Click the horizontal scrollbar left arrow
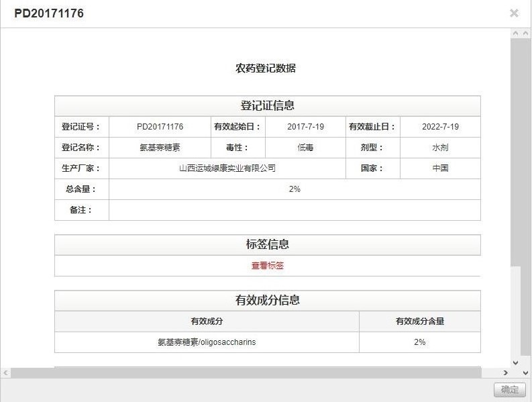Viewport: 532px width, 402px height. coord(6,372)
